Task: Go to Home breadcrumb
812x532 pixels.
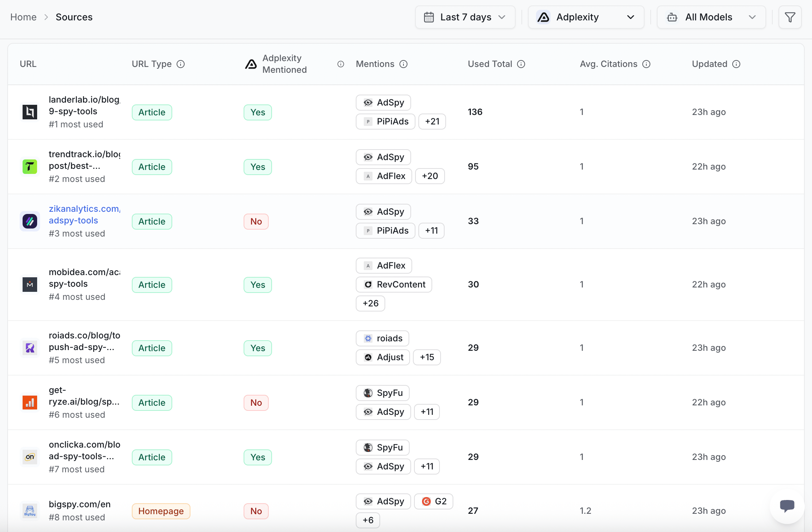Action: click(23, 17)
